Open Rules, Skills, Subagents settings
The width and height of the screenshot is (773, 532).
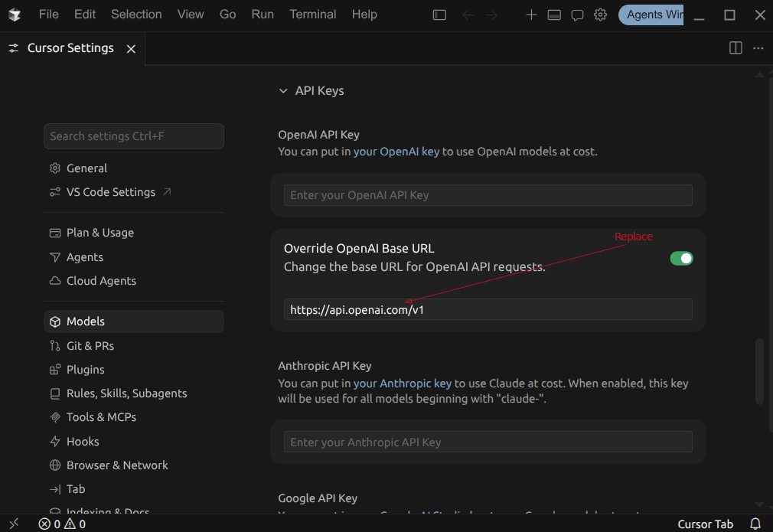[134, 393]
